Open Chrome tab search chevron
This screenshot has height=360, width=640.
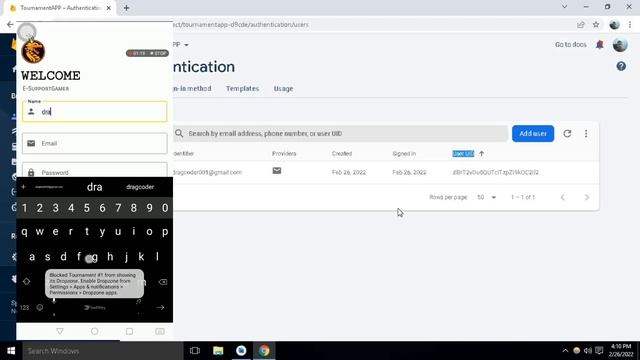(564, 7)
